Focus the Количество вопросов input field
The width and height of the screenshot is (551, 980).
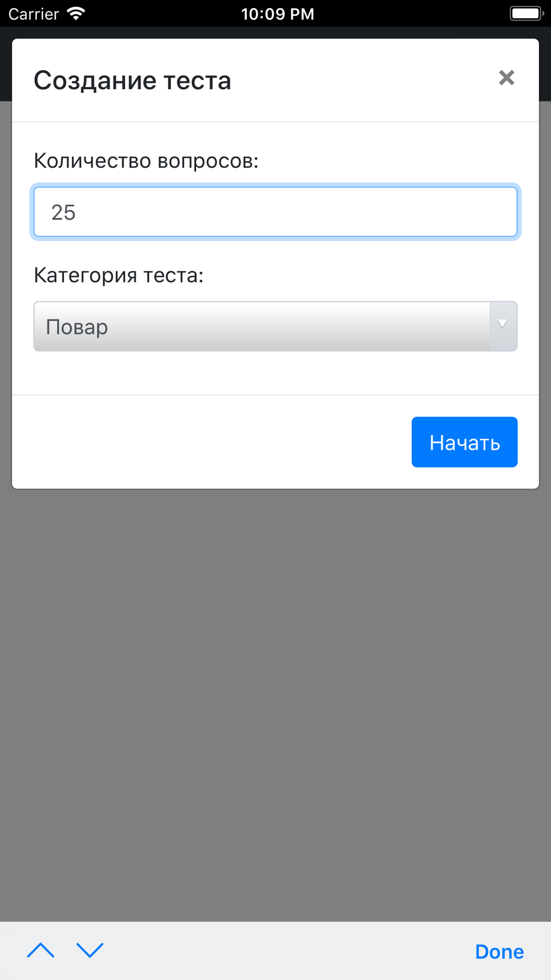275,212
